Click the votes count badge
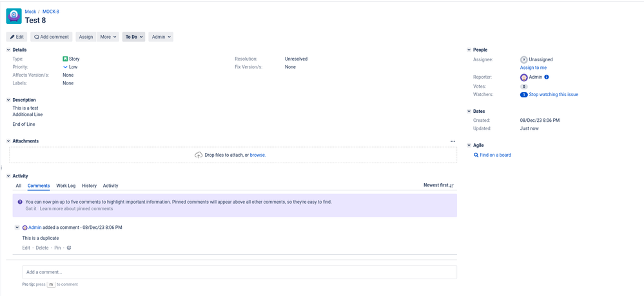 [523, 87]
